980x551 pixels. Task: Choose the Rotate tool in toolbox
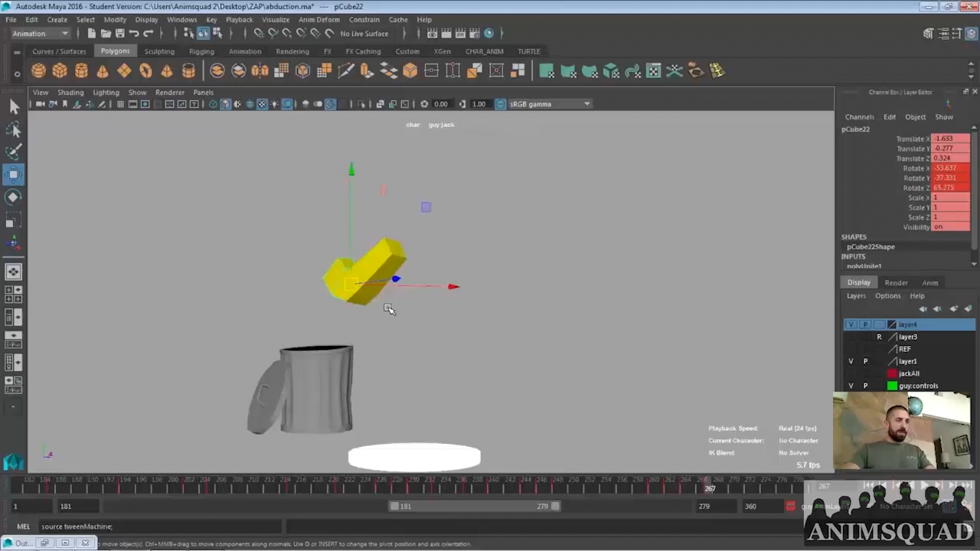tap(14, 197)
